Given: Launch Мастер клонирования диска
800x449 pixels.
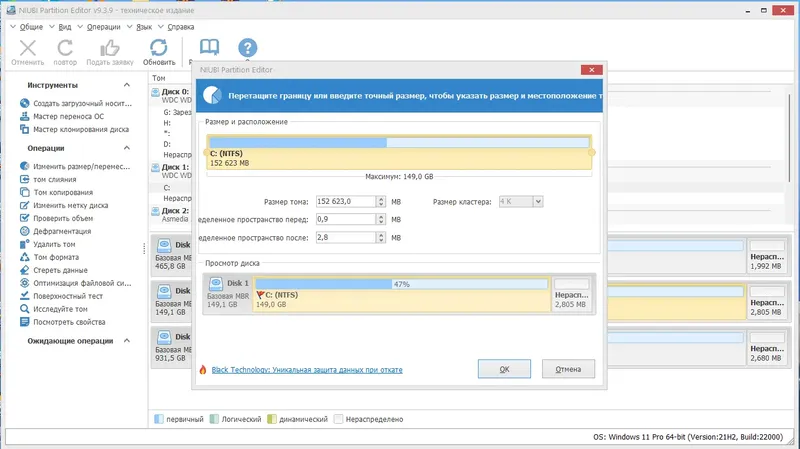Looking at the screenshot, I should tap(74, 129).
